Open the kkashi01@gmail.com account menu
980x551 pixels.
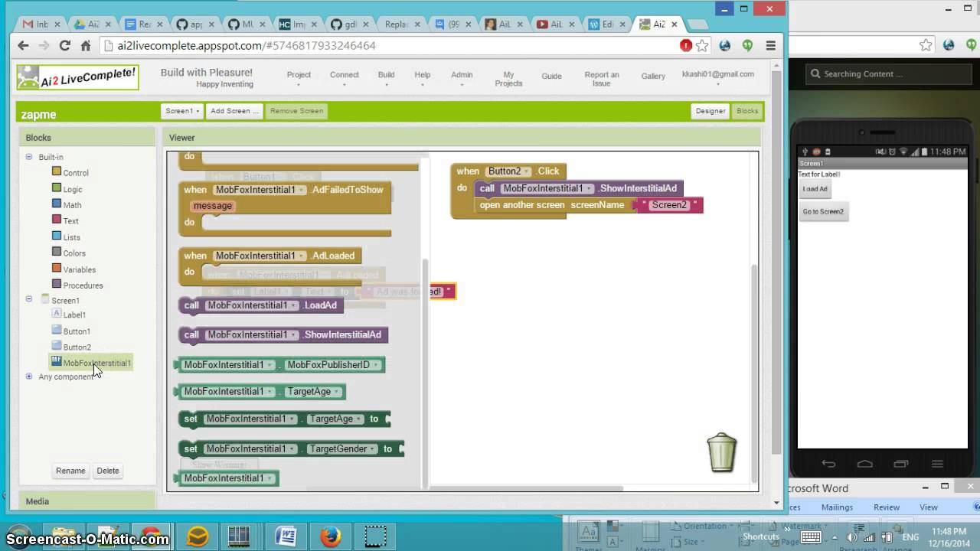(x=717, y=77)
